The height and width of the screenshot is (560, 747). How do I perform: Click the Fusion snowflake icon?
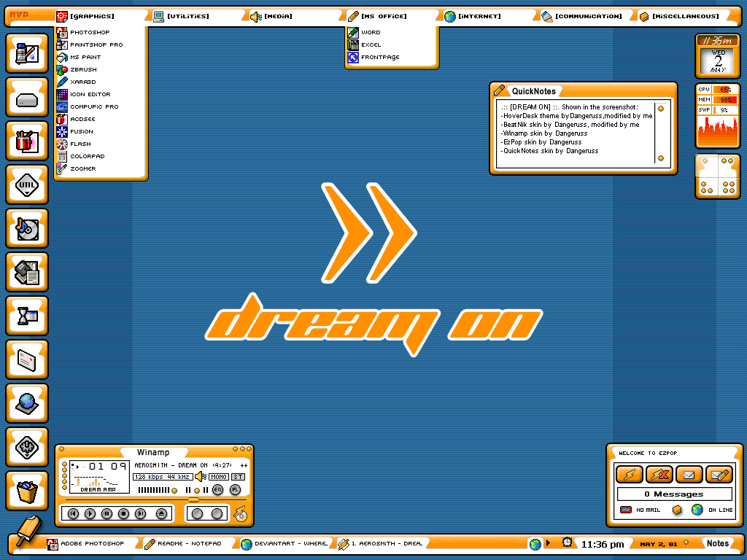point(62,131)
